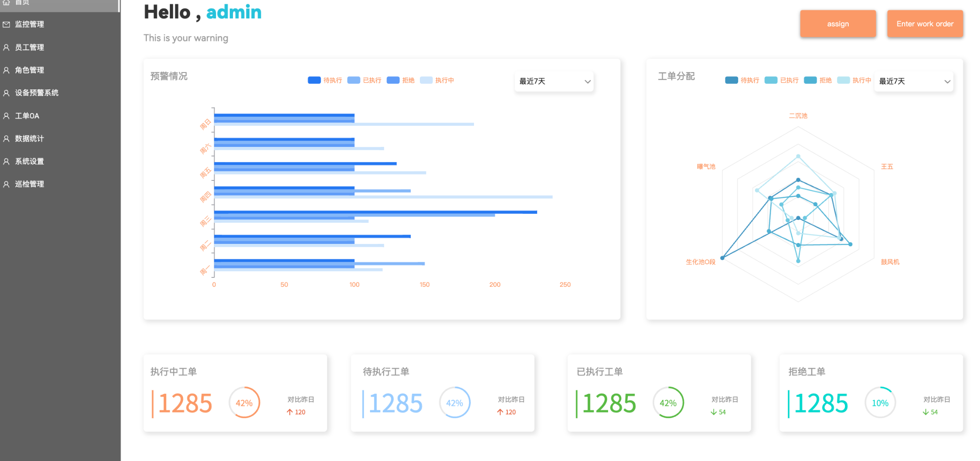Open the 数据统计 menu item

[29, 139]
